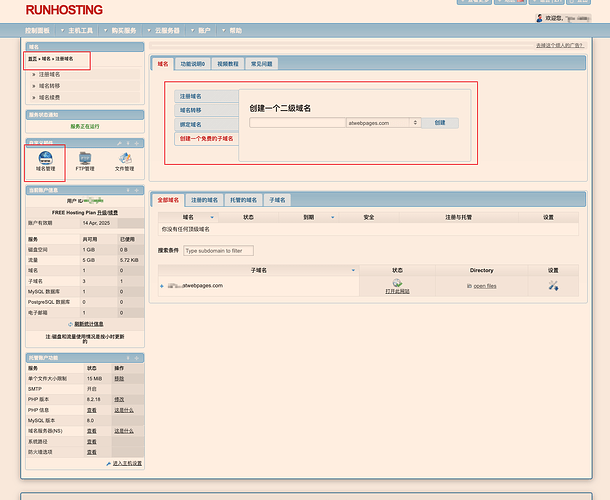Click the plus icon in 托管账户功能 header

(137, 358)
